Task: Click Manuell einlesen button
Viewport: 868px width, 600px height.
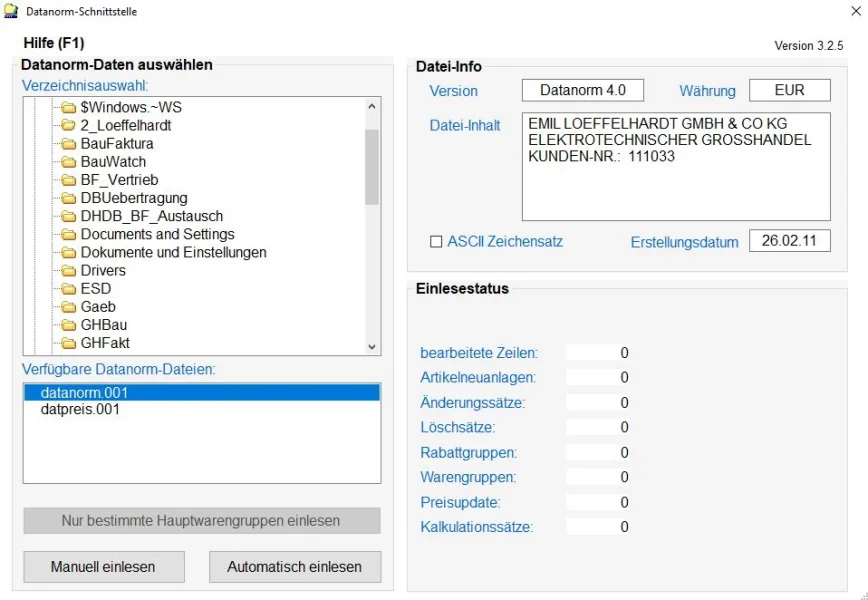Action: tap(103, 567)
